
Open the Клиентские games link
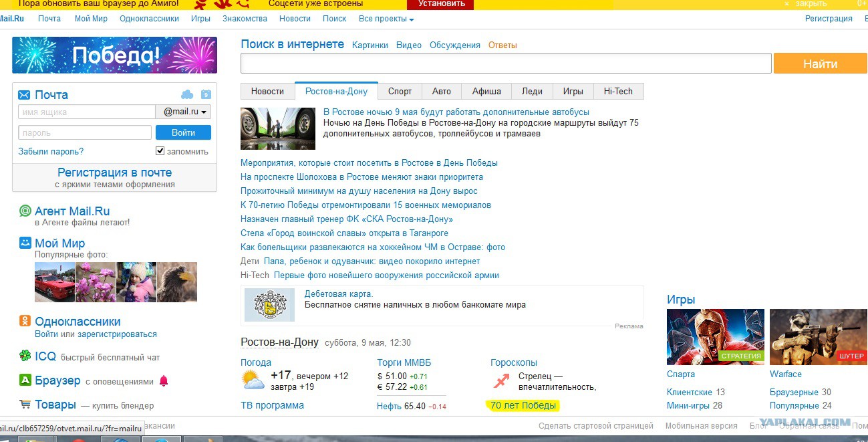[x=690, y=392]
